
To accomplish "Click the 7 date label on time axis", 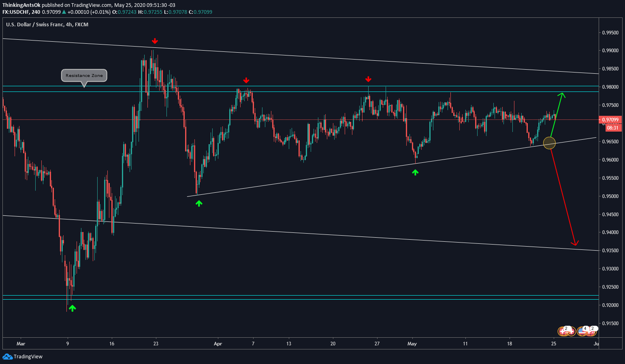I will [253, 344].
